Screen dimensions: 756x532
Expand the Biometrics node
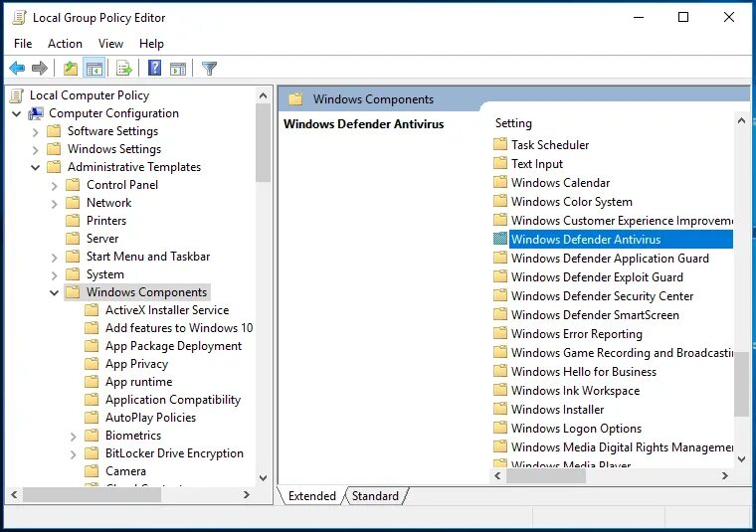pos(73,437)
